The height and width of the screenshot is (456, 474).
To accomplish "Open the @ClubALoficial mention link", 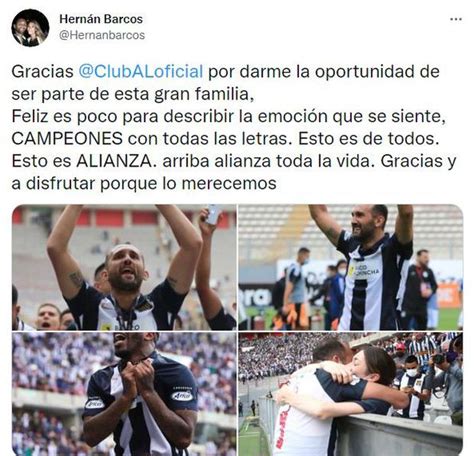I will [141, 71].
